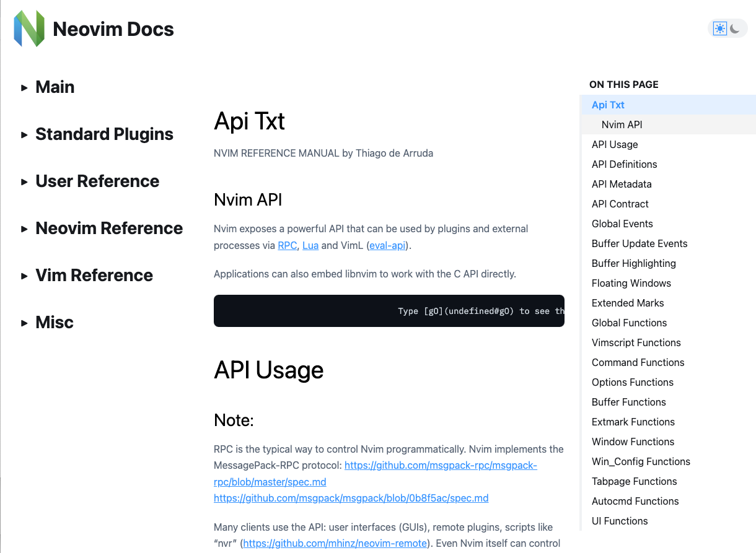Click the dark code block
This screenshot has width=756, height=553.
click(x=389, y=311)
